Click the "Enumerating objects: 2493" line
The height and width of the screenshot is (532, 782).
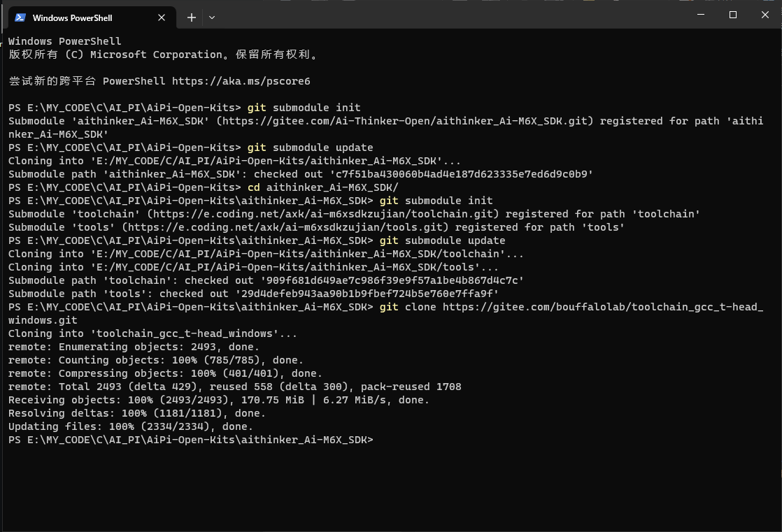[134, 347]
